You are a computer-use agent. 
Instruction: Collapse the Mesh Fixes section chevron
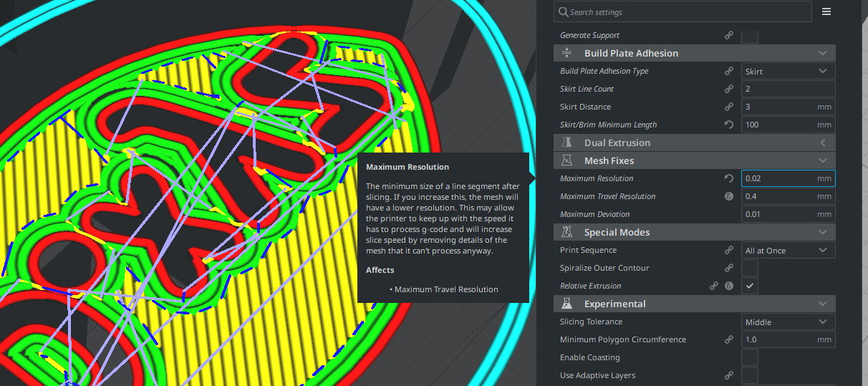[x=823, y=160]
